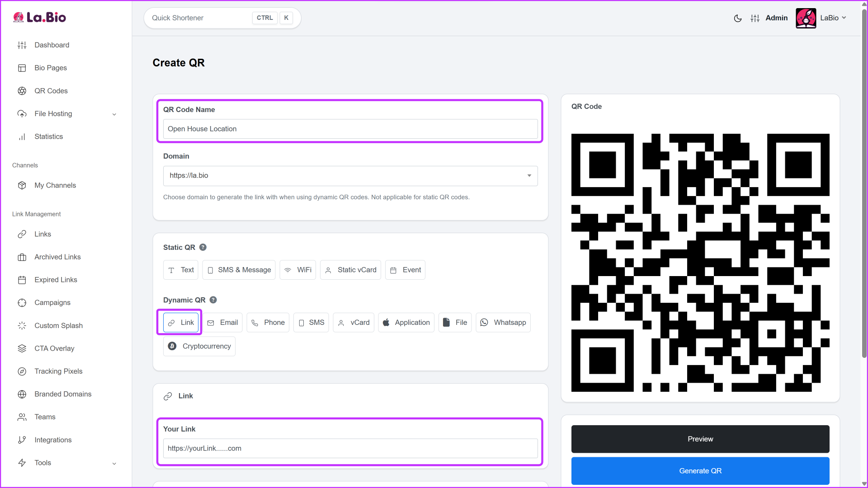Click the Dynamic QR help icon
The image size is (868, 488).
coord(213,300)
